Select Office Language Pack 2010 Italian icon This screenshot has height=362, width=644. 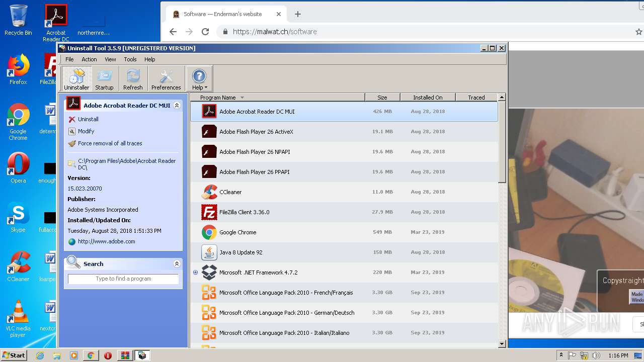209,332
